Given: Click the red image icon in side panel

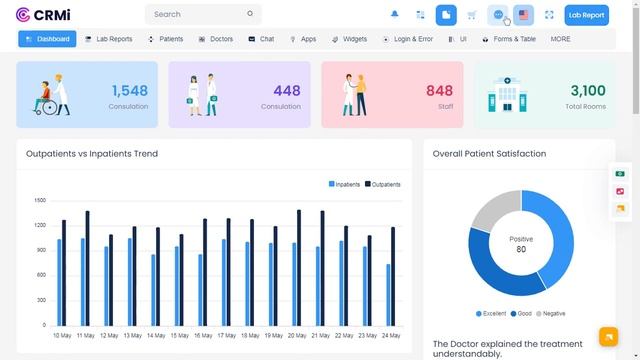Looking at the screenshot, I should click(620, 191).
